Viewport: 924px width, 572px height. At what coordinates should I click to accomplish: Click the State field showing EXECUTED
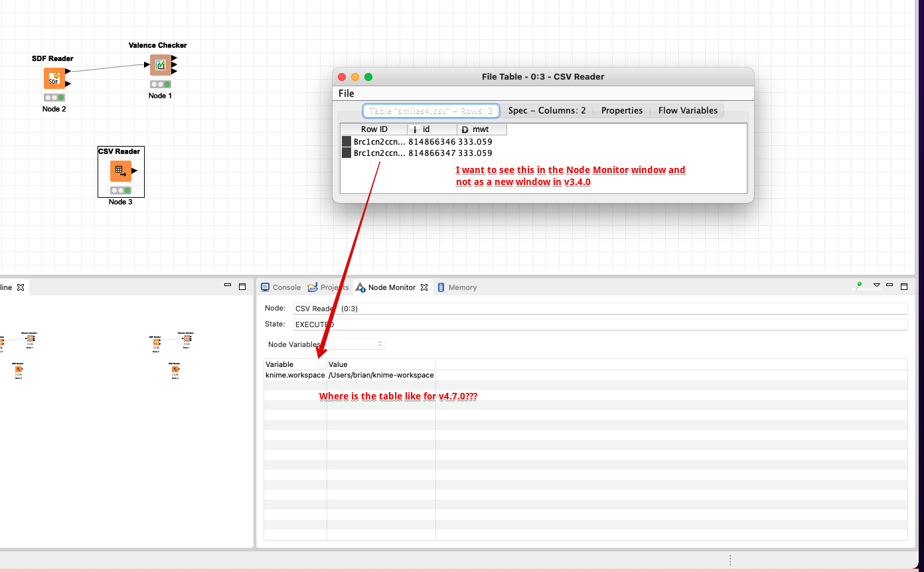600,324
